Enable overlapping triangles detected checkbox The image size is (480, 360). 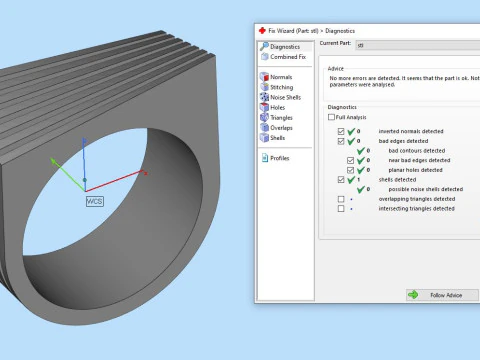tap(341, 199)
